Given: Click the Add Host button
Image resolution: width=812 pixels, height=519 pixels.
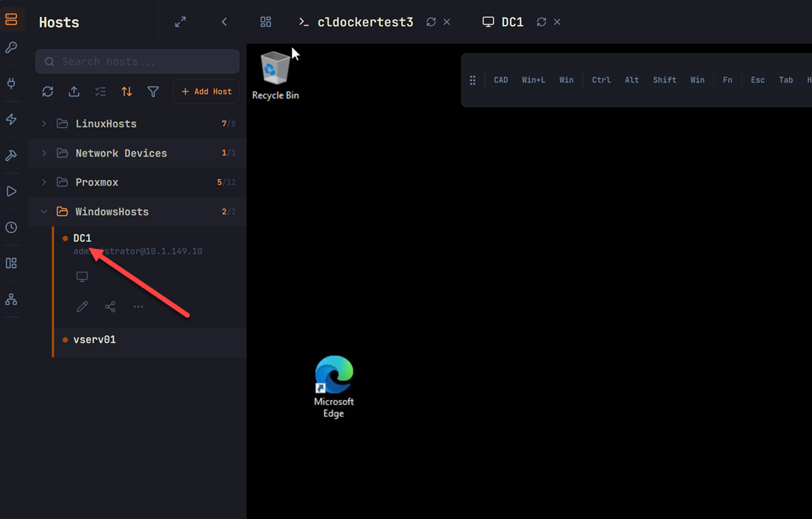Looking at the screenshot, I should (206, 91).
